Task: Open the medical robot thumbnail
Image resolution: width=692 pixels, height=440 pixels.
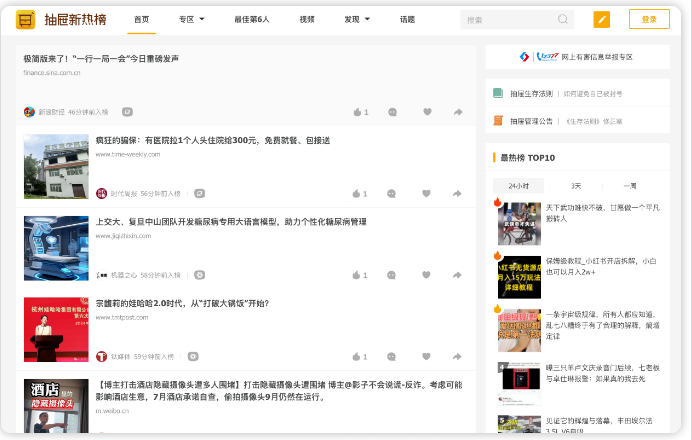Action: click(x=56, y=248)
